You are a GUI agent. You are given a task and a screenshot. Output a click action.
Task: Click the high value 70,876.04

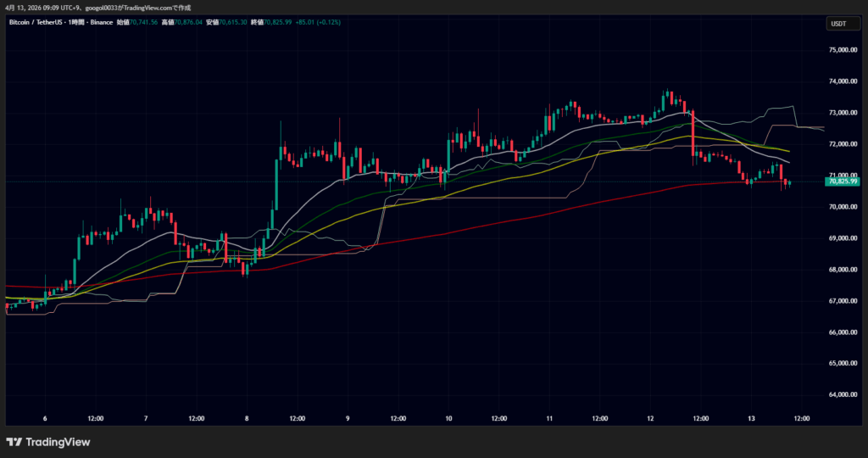pos(188,23)
